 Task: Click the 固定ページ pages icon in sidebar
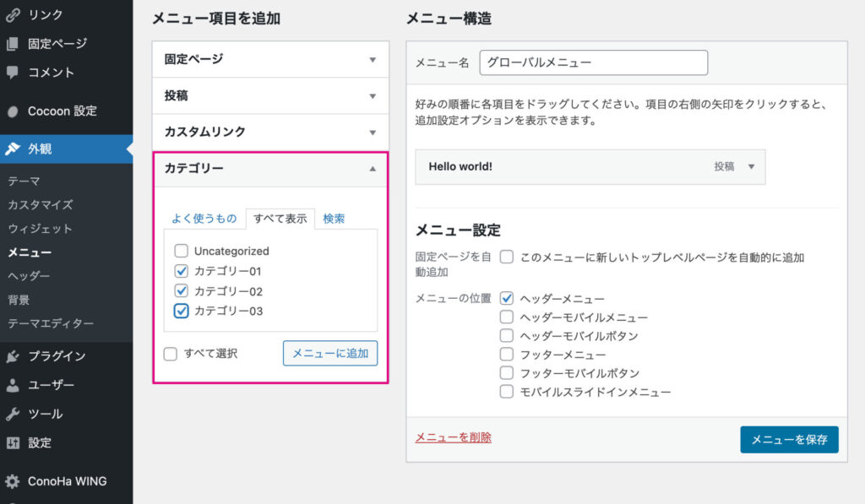13,44
